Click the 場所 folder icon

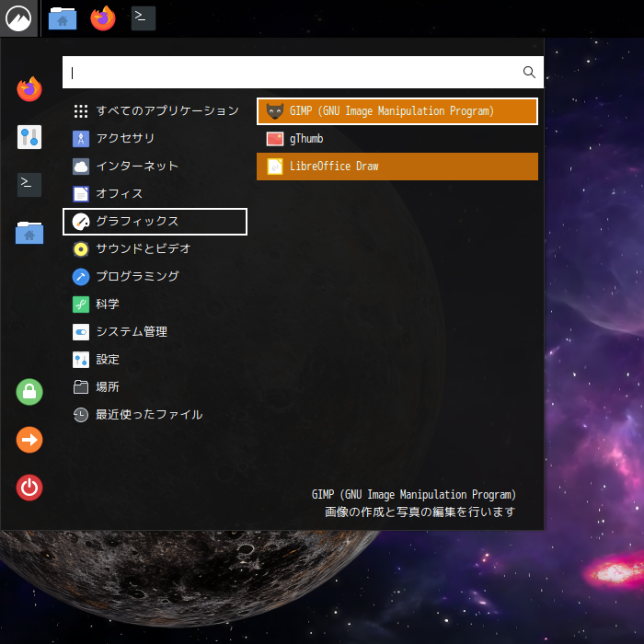[81, 387]
